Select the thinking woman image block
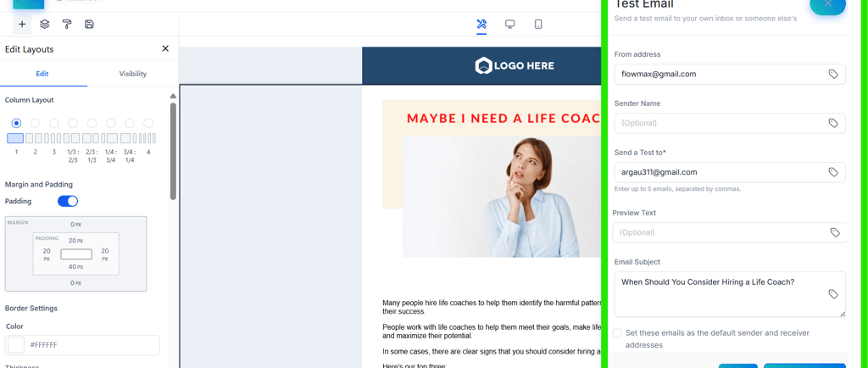 pos(502,197)
